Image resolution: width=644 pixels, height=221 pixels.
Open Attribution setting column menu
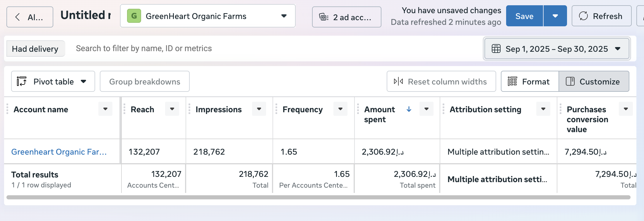click(x=543, y=109)
